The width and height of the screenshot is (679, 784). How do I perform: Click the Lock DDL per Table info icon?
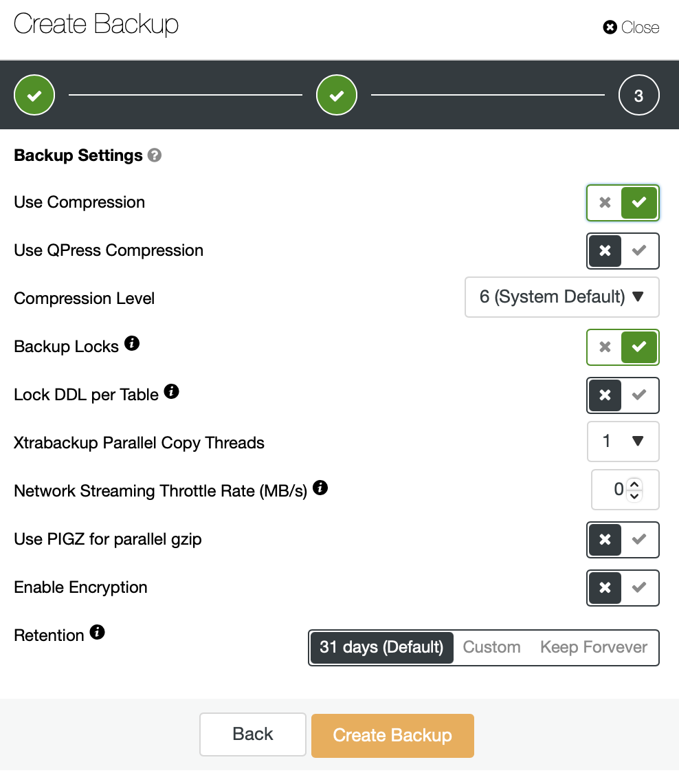pos(171,391)
